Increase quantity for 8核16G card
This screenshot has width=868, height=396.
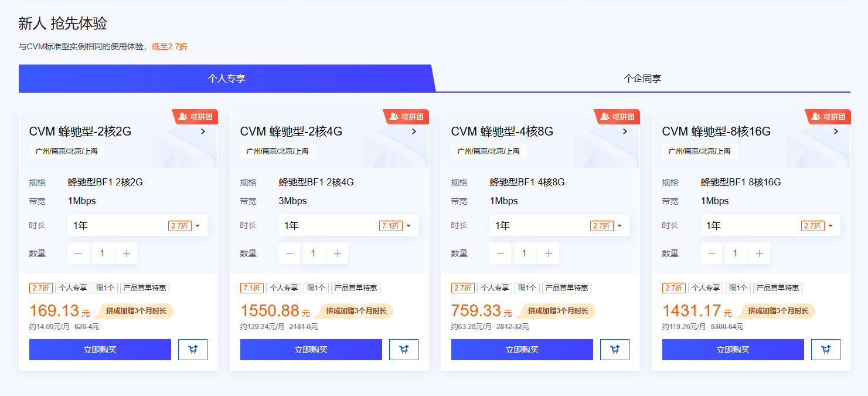760,253
